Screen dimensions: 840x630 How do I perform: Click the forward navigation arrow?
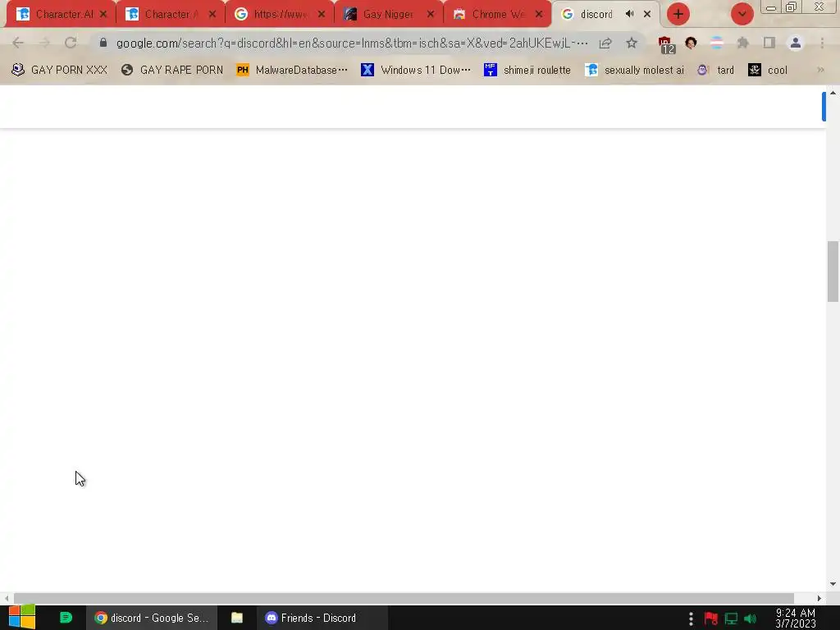point(44,43)
